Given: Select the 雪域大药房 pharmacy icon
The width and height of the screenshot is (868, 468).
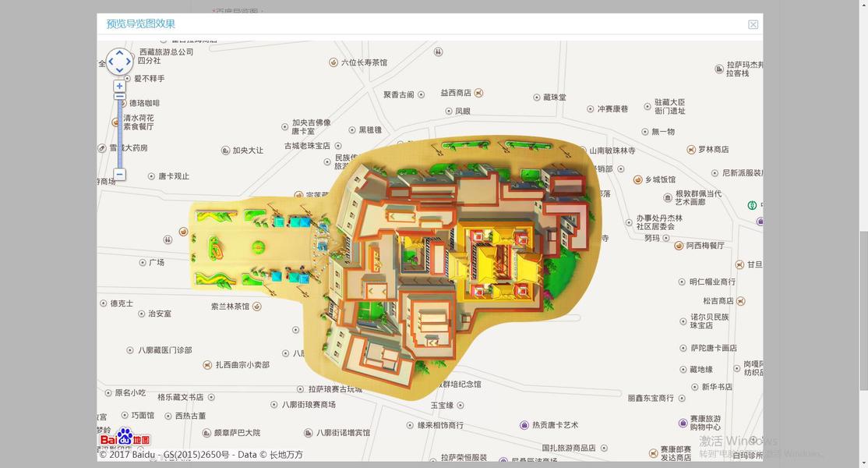Looking at the screenshot, I should click(102, 148).
